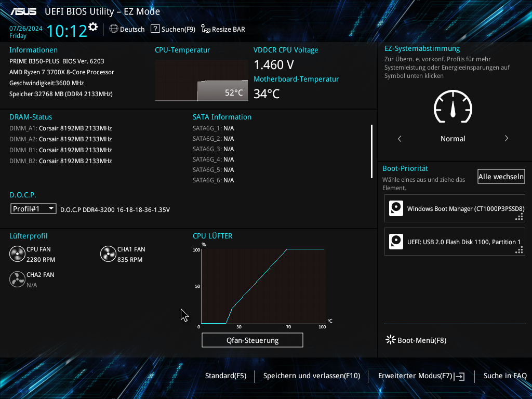Click the 2280 RPM CPU fan speed
This screenshot has height=399, width=532.
(41, 260)
